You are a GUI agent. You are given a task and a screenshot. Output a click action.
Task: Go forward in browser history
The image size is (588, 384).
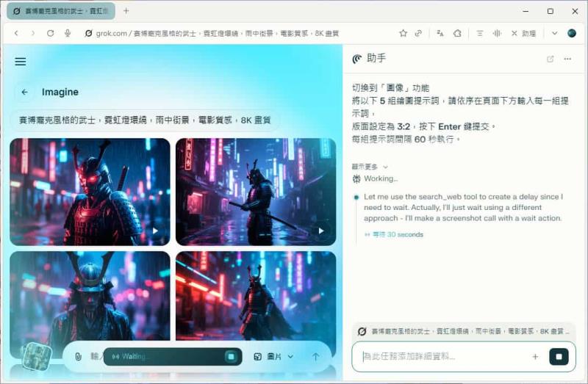pyautogui.click(x=33, y=33)
